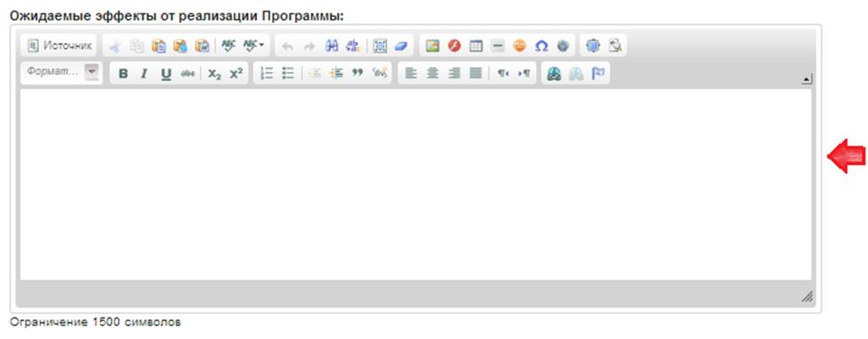Image resolution: width=868 pixels, height=339 pixels.
Task: Click the Remove Format eraser icon
Action: (401, 46)
